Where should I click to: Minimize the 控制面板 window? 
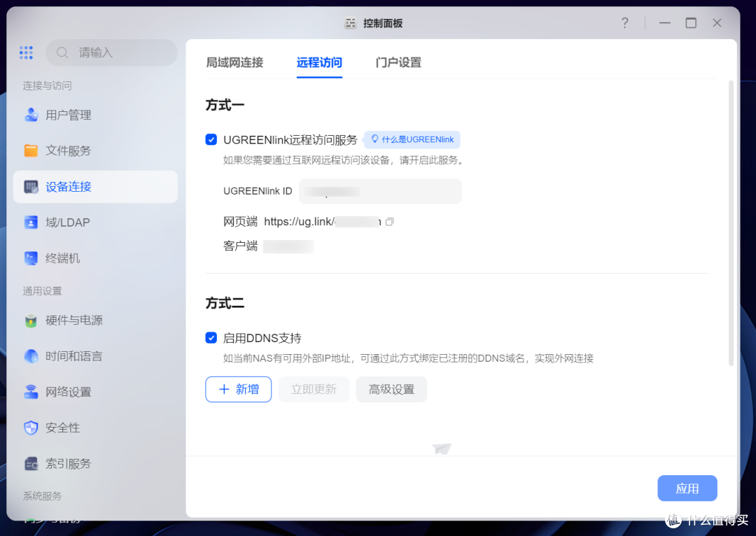665,22
